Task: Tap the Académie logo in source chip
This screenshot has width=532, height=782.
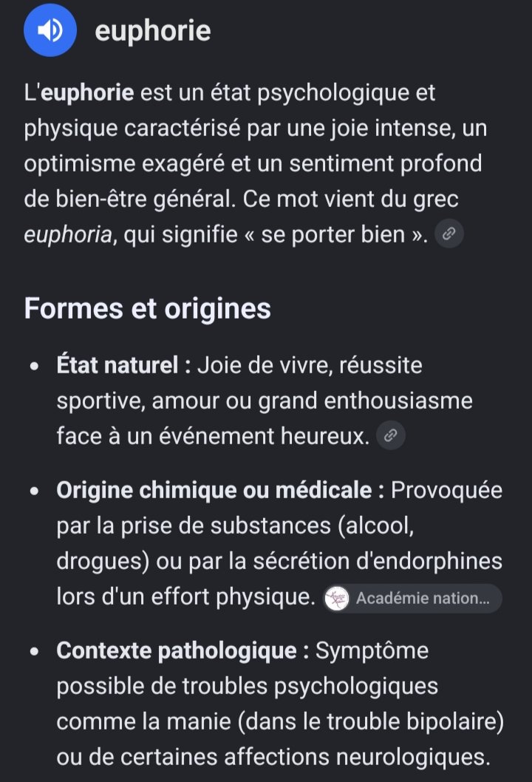Action: pyautogui.click(x=336, y=598)
